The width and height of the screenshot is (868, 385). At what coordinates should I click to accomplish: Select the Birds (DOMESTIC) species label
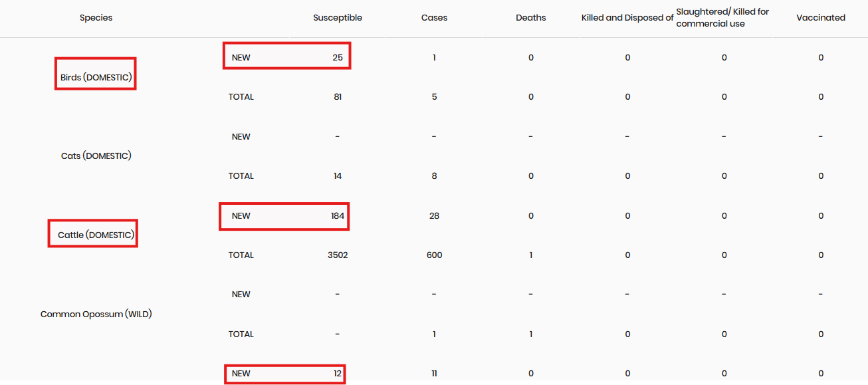tap(96, 77)
